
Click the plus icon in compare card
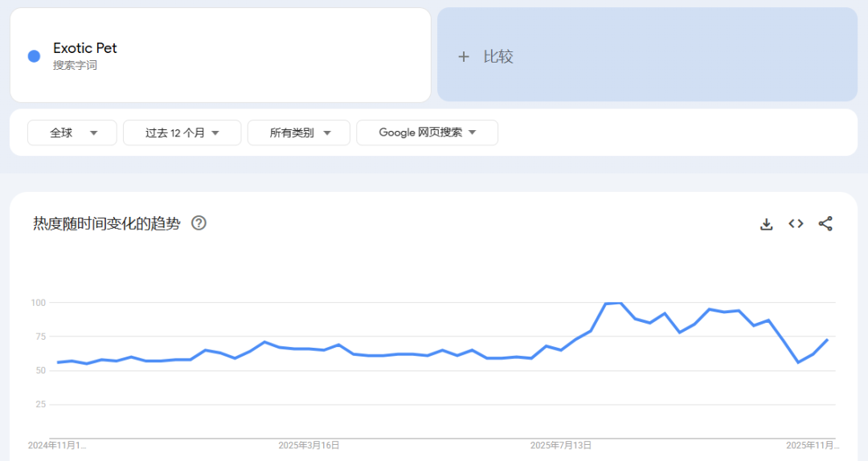click(463, 57)
